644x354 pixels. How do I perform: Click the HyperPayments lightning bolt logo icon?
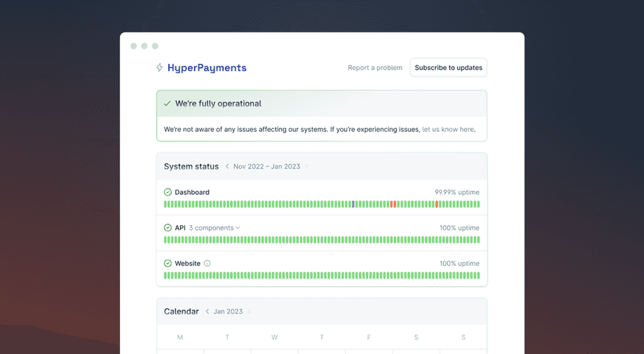click(159, 68)
